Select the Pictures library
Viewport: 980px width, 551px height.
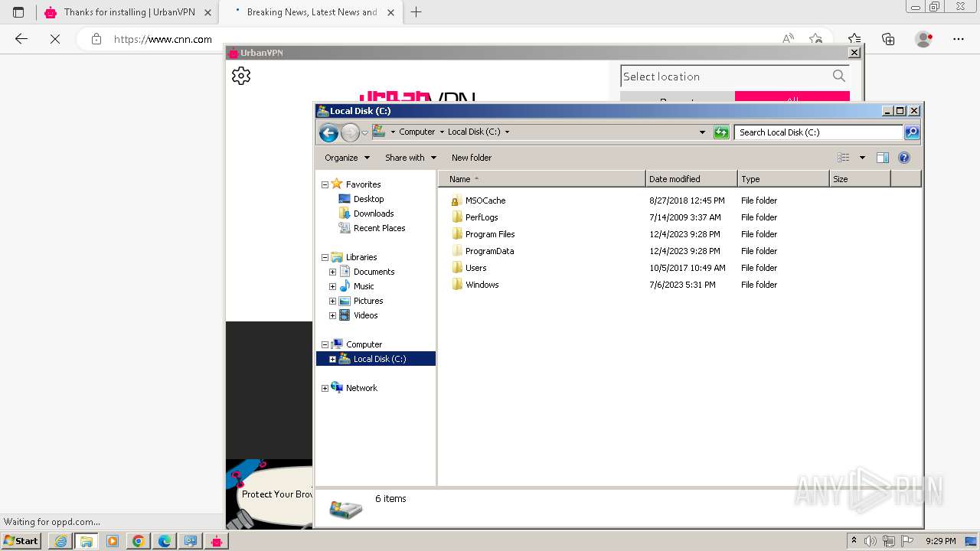pos(367,301)
